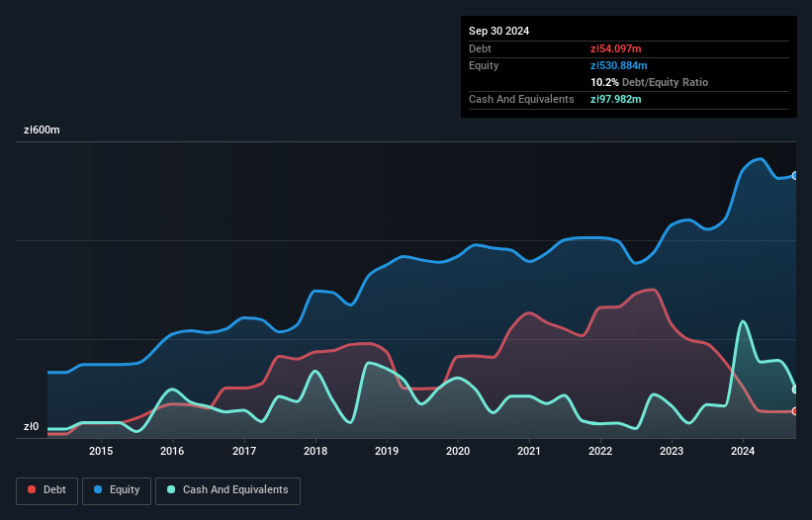This screenshot has height=520, width=812.
Task: Click the Equity row label in tooltip
Action: (x=484, y=65)
